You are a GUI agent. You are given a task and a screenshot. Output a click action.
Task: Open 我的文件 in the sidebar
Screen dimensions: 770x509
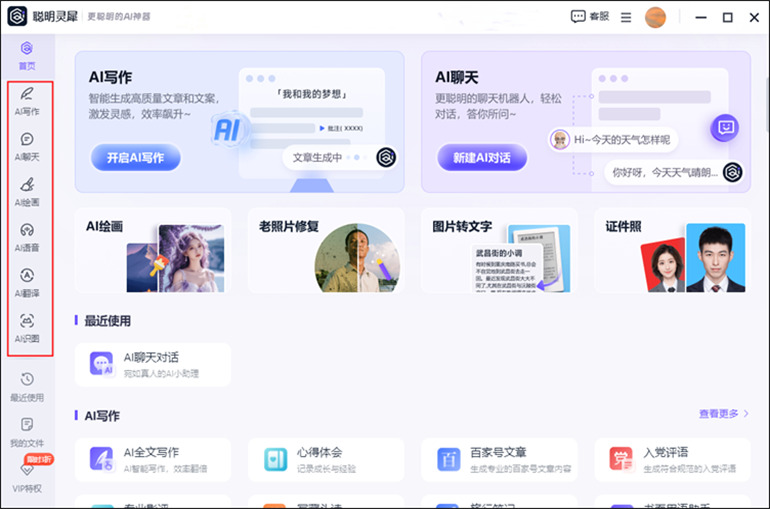27,433
